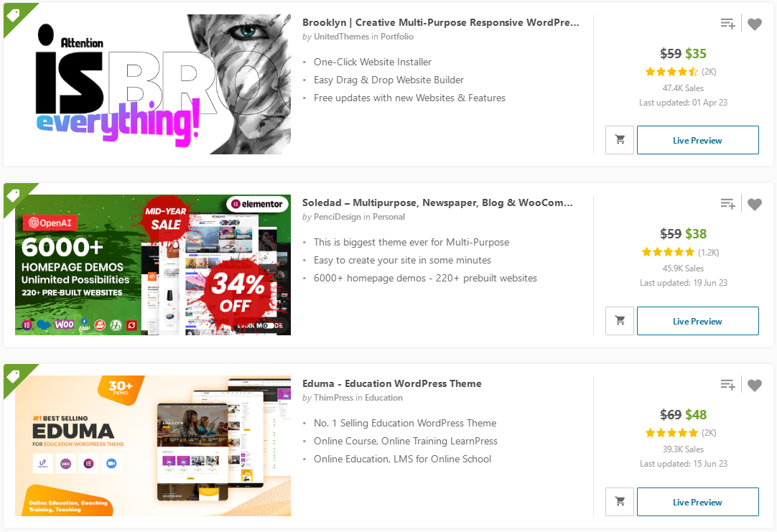Add Eduma theme to cart
The width and height of the screenshot is (777, 532).
pos(620,502)
